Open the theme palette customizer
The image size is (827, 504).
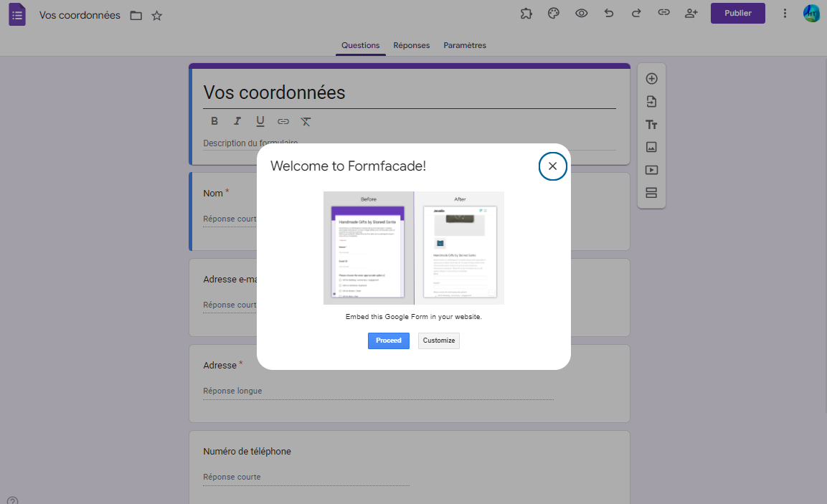point(553,14)
